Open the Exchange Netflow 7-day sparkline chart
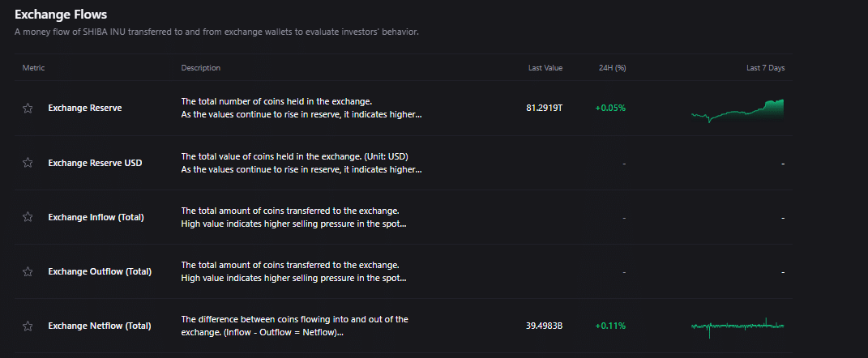This screenshot has width=868, height=358. (738, 326)
